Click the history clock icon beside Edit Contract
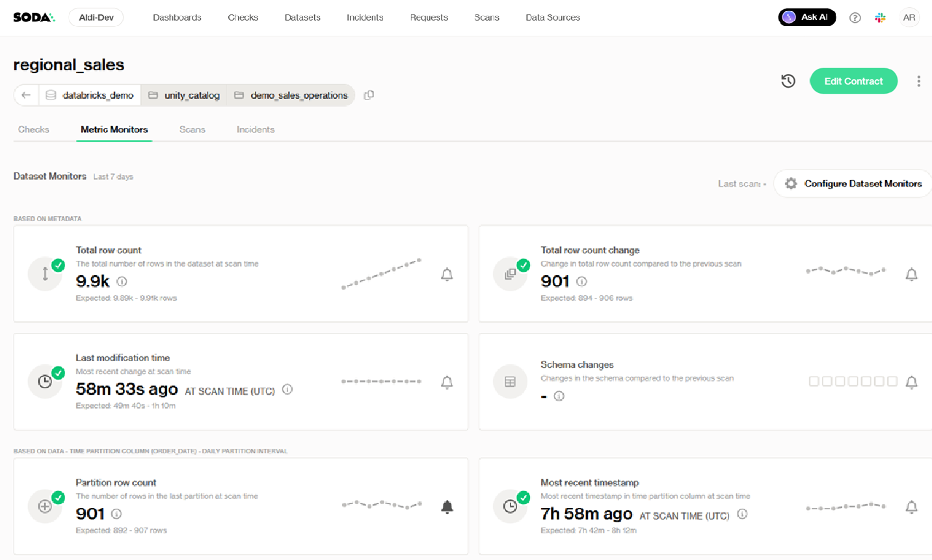The image size is (932, 560). pyautogui.click(x=788, y=81)
